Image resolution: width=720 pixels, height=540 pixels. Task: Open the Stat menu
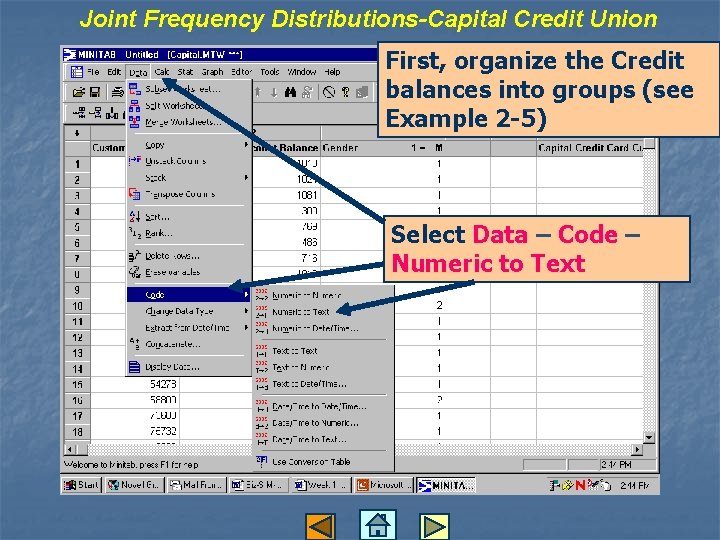pyautogui.click(x=185, y=72)
